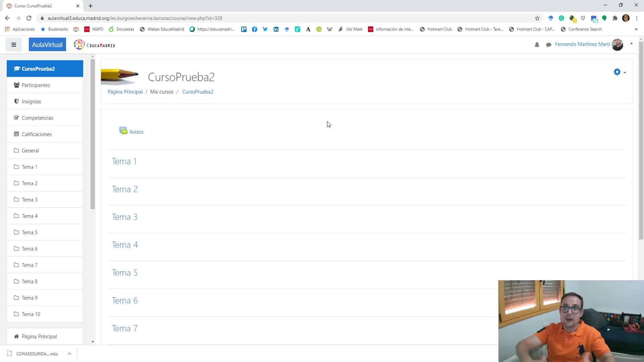Click the notifications bell icon
Image resolution: width=644 pixels, height=362 pixels.
(x=537, y=45)
